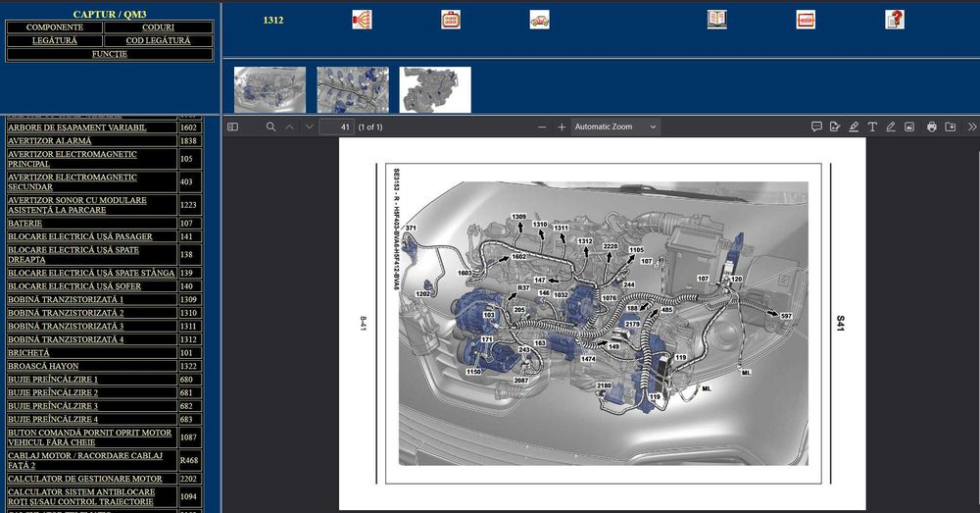980x513 pixels.
Task: Select the LEGĂTURĂ tab
Action: coord(54,40)
